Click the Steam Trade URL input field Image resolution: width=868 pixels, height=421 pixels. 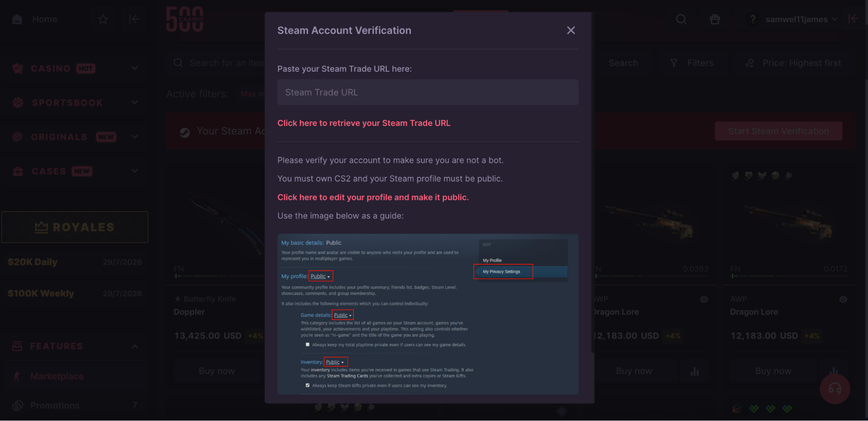click(x=428, y=92)
